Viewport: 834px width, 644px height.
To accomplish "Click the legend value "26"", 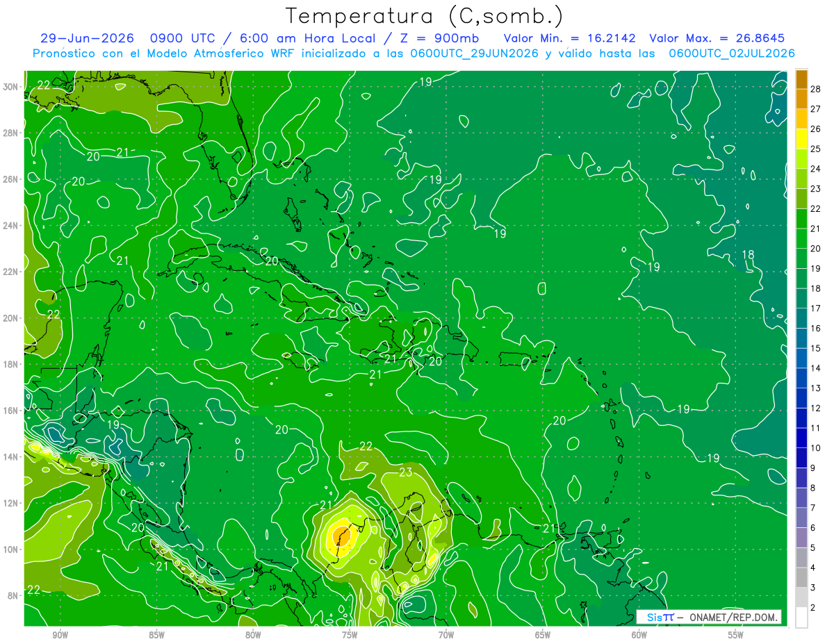I will (815, 129).
